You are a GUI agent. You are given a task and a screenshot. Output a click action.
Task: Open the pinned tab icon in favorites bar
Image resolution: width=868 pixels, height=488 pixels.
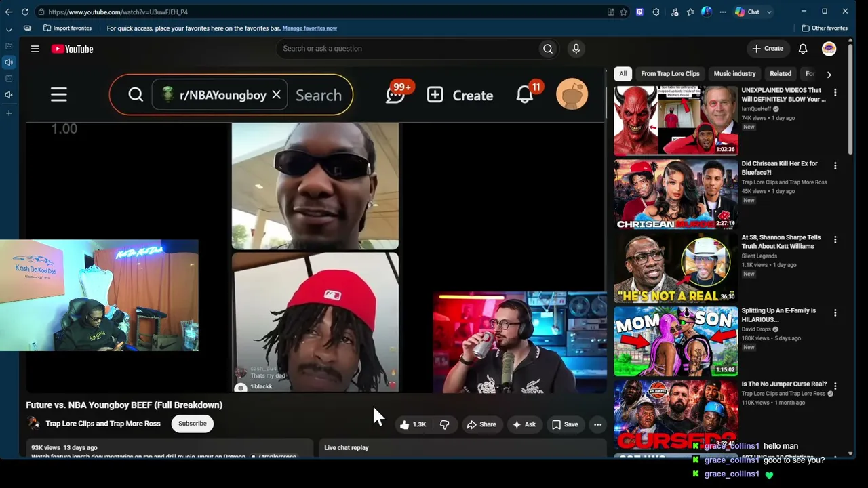point(27,28)
